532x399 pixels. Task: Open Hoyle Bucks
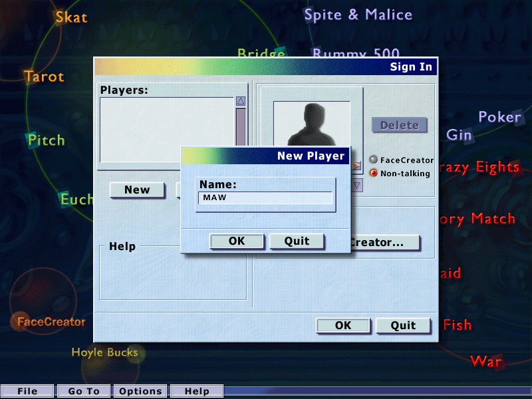pos(105,352)
